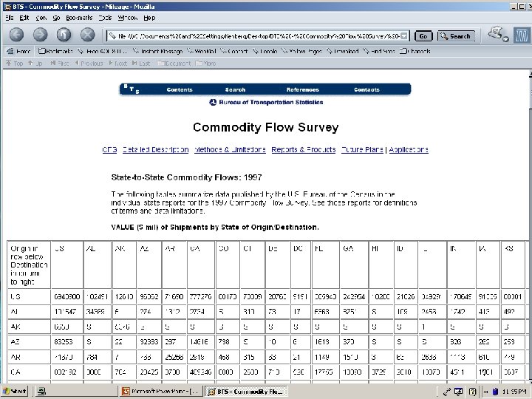Click References in the BTS banner
The width and height of the screenshot is (532, 399).
point(303,89)
